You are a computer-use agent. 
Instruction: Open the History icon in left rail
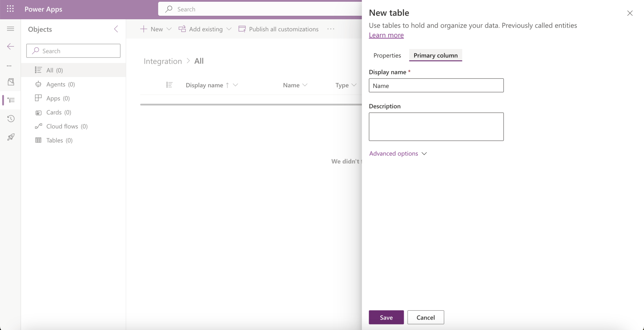tap(11, 119)
